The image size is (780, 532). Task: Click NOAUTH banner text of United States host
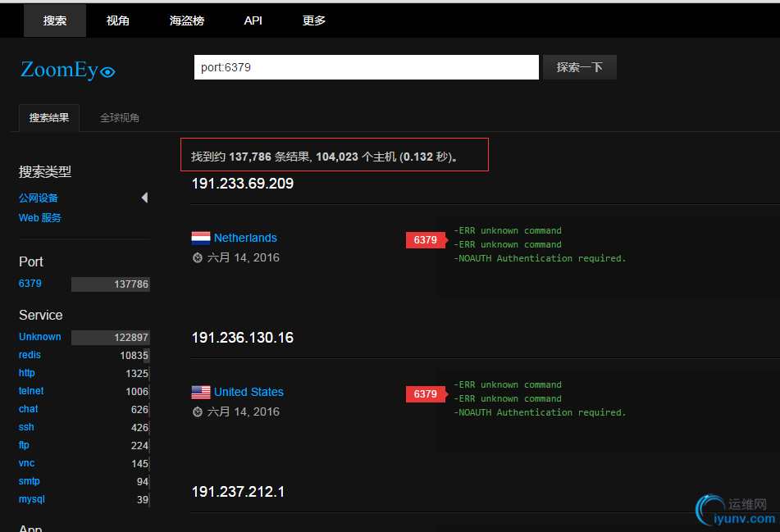(540, 412)
